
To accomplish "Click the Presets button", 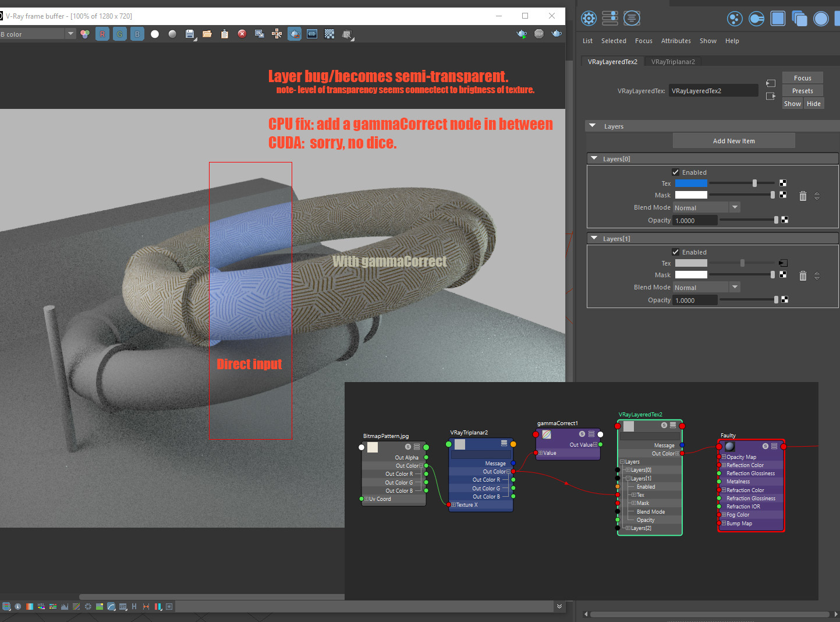I will click(802, 91).
